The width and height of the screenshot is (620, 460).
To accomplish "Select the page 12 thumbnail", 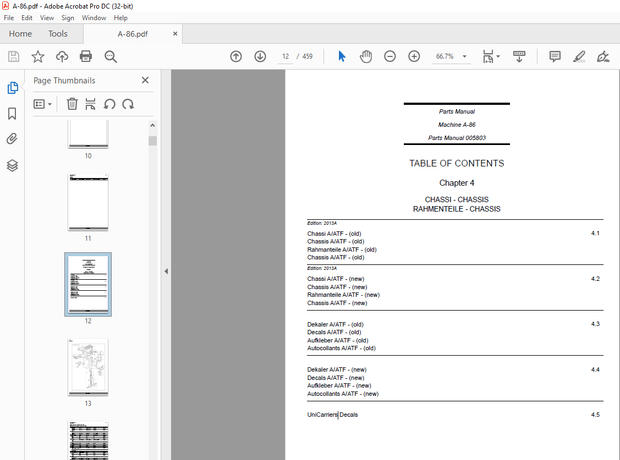I will click(x=88, y=284).
